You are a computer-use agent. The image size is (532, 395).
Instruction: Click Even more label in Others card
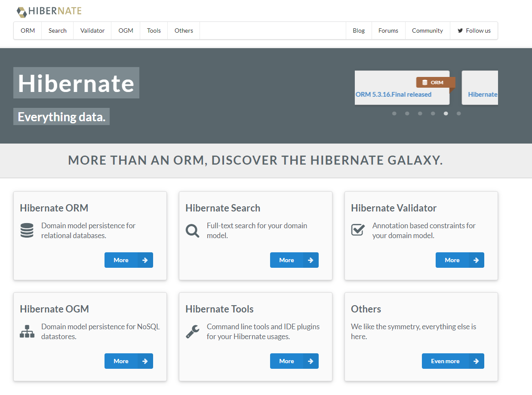click(445, 361)
